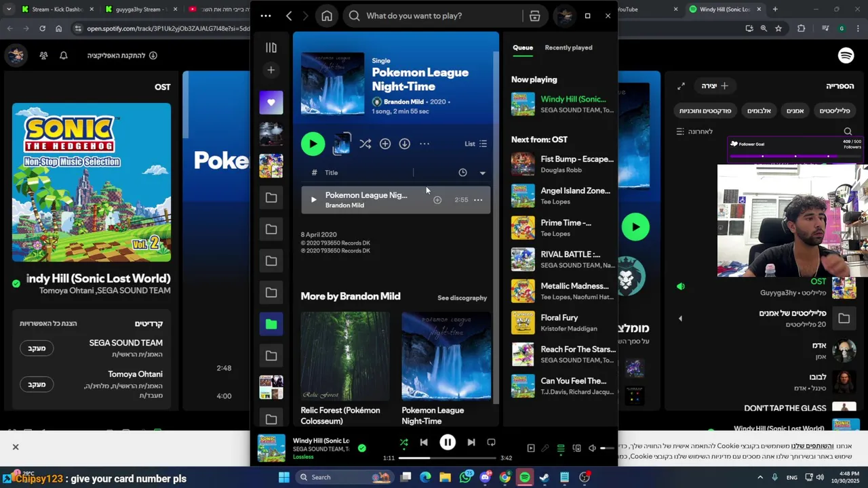Skip to previous track in player bar
The width and height of the screenshot is (868, 488).
[424, 443]
